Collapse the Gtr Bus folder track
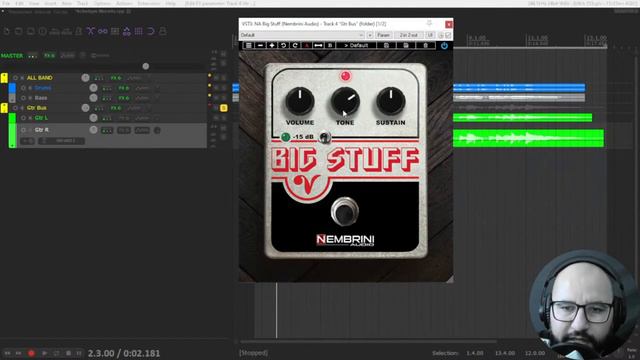This screenshot has width=640, height=360. click(4, 108)
